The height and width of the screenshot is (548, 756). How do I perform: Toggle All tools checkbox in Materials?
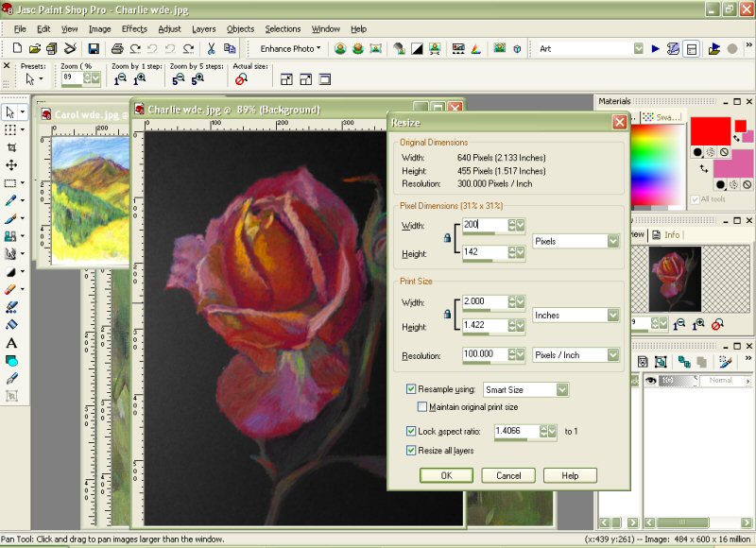696,199
